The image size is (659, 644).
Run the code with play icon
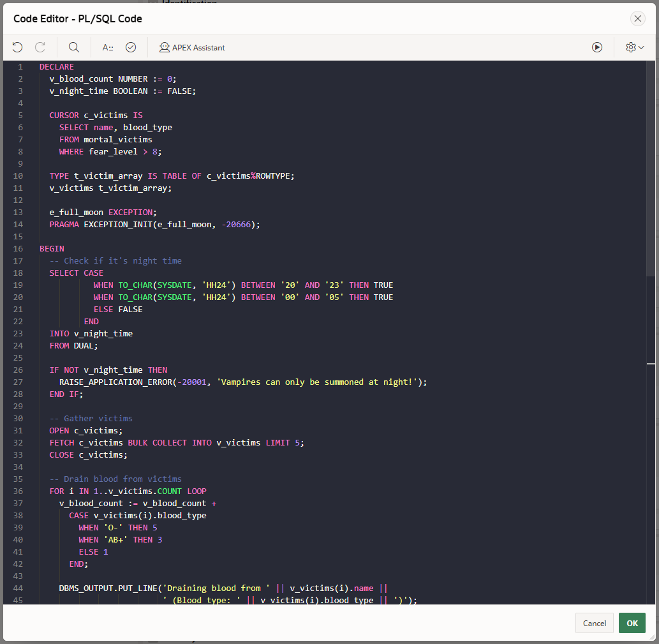point(596,47)
